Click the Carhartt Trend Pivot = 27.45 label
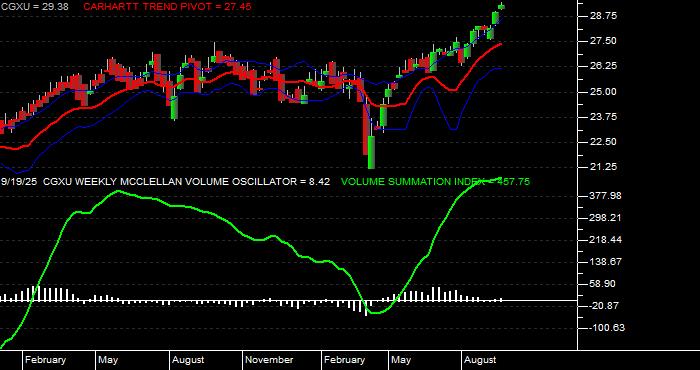Screen dimensions: 700x370 pos(167,7)
